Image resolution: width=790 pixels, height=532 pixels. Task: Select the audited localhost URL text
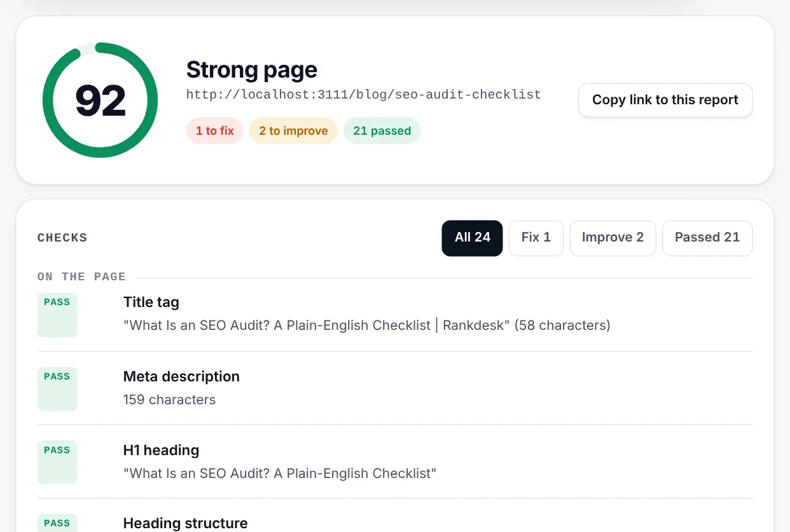364,95
